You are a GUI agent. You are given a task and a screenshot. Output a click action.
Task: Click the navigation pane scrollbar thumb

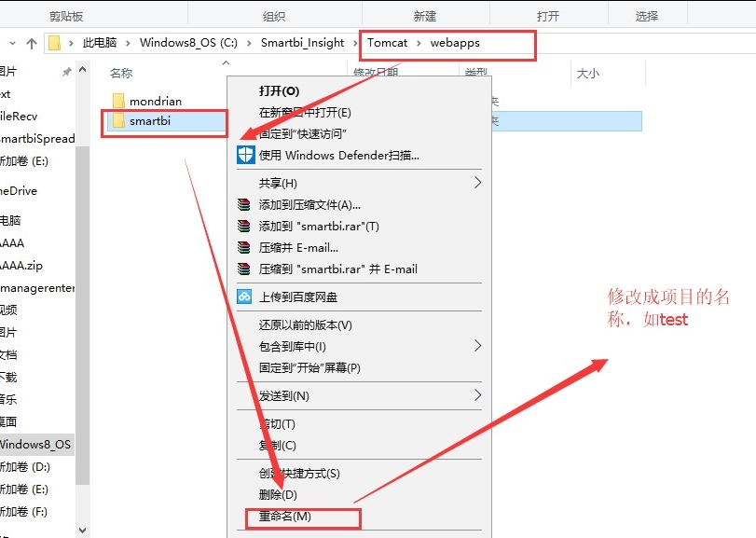[82, 315]
